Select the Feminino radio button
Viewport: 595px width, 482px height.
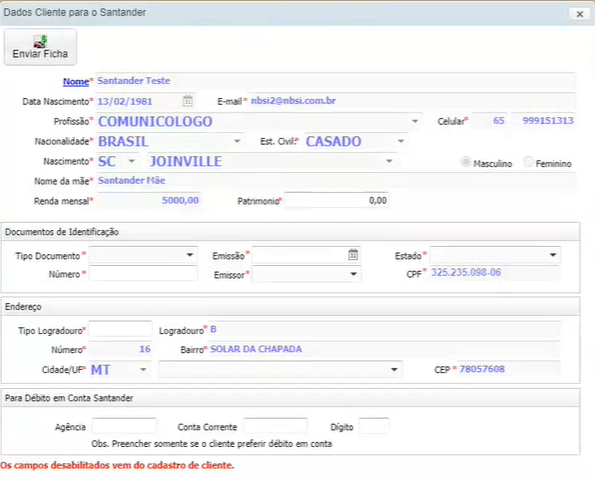[x=528, y=162]
